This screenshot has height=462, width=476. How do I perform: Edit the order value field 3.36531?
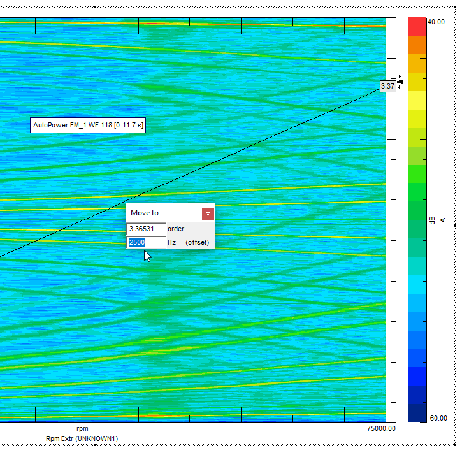(146, 229)
